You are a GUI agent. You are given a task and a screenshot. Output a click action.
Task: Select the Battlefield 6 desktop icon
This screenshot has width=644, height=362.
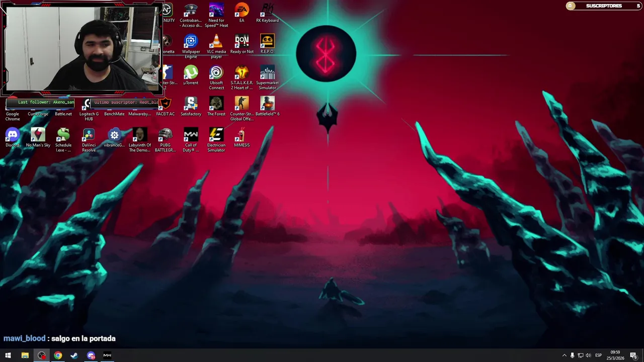pos(267,107)
